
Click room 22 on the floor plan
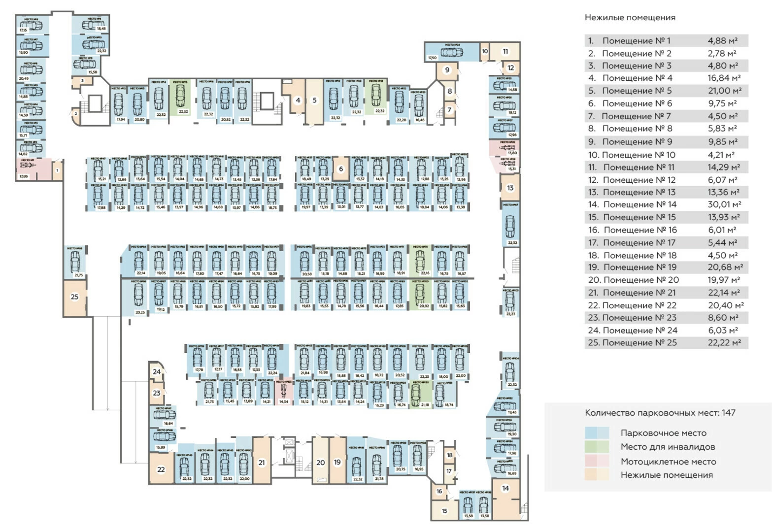point(161,468)
